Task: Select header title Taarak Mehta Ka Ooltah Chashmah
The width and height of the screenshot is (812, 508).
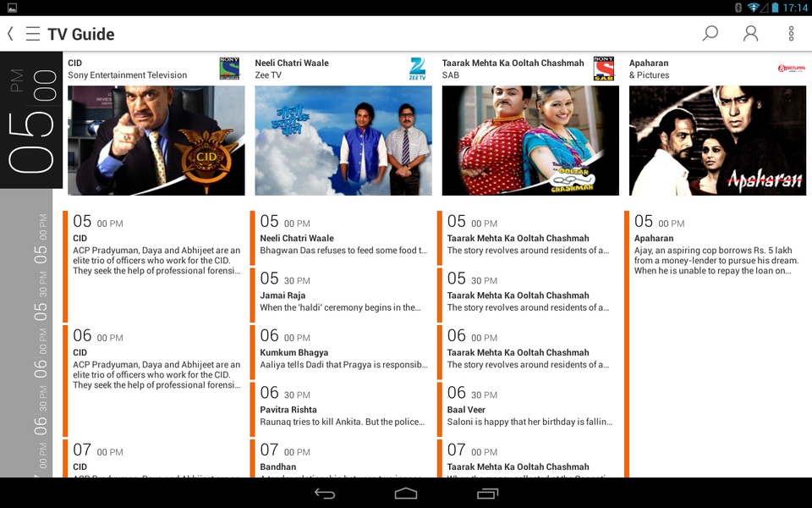Action: 513,63
